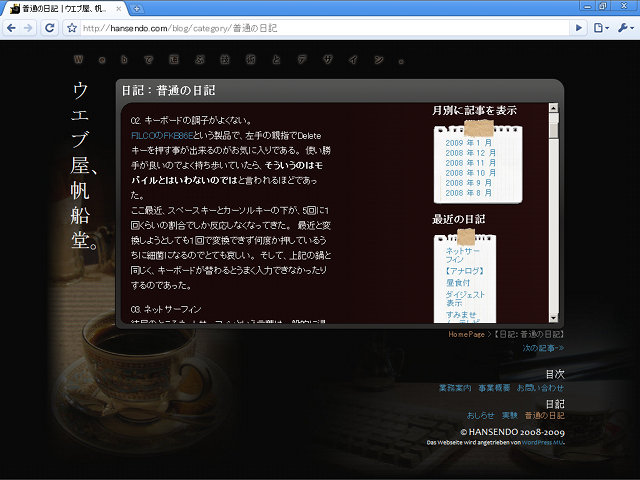The height and width of the screenshot is (480, 640).
Task: Open the page control menu dropdown
Action: (601, 28)
